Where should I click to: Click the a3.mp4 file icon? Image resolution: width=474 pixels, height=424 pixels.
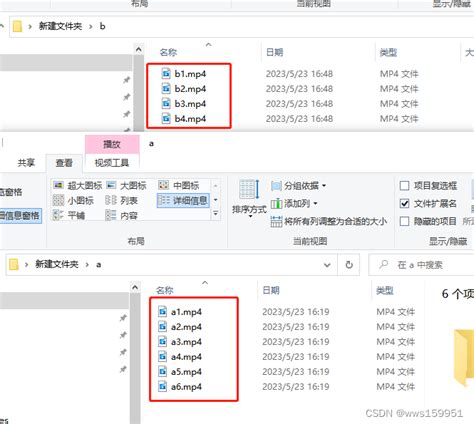point(162,342)
